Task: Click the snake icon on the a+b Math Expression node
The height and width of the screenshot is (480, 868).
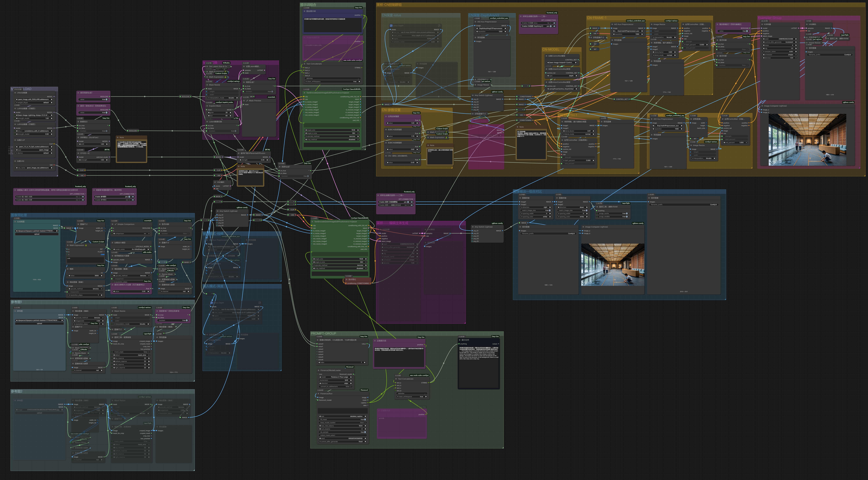Action: pyautogui.click(x=86, y=245)
